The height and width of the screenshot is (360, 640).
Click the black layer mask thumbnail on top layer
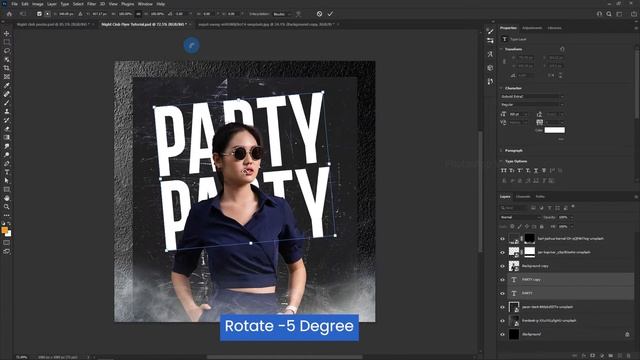[529, 238]
